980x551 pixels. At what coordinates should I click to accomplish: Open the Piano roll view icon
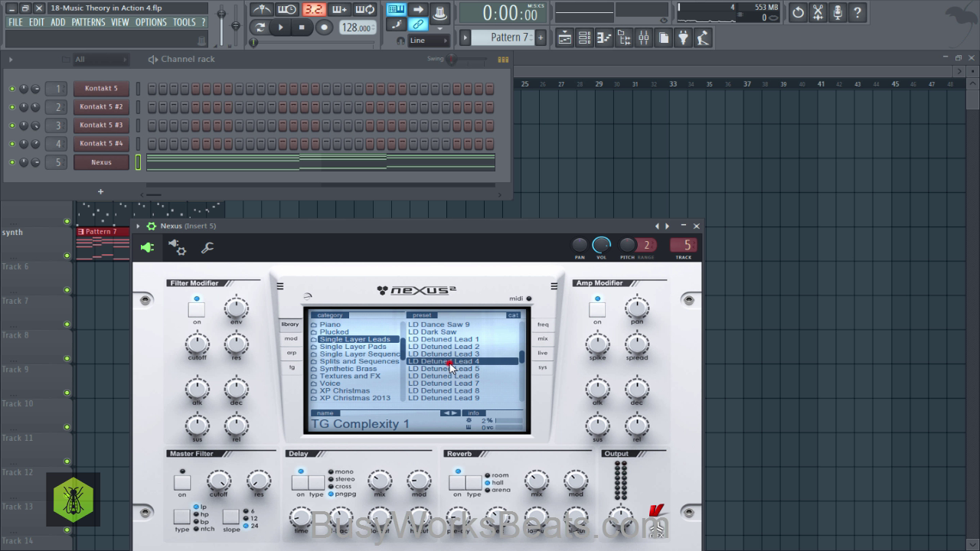click(x=605, y=37)
